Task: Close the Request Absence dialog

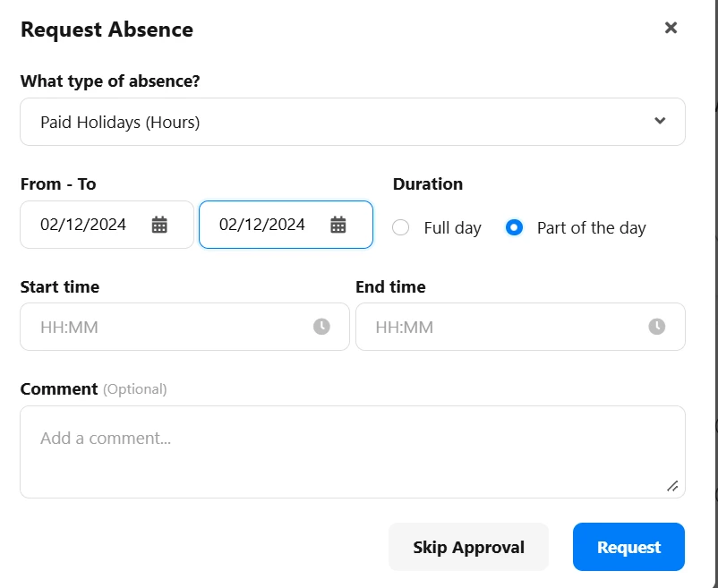Action: click(x=671, y=28)
